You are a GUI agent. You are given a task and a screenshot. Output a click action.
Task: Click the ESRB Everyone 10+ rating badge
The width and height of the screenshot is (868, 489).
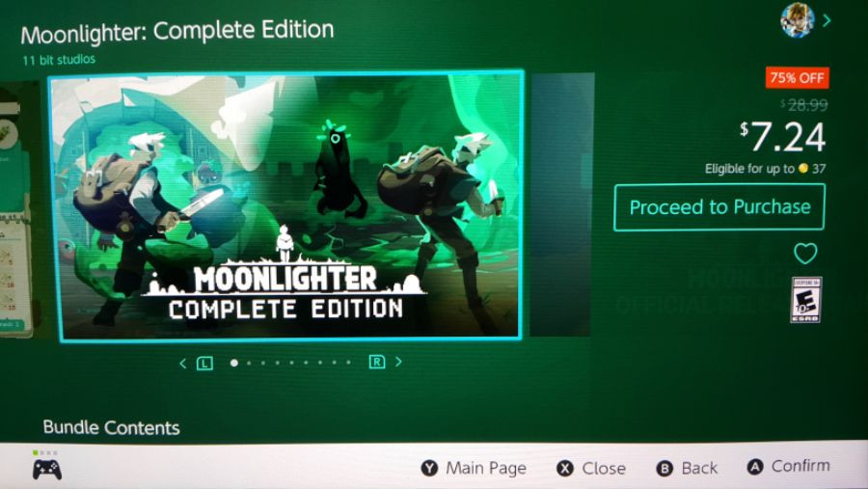806,300
